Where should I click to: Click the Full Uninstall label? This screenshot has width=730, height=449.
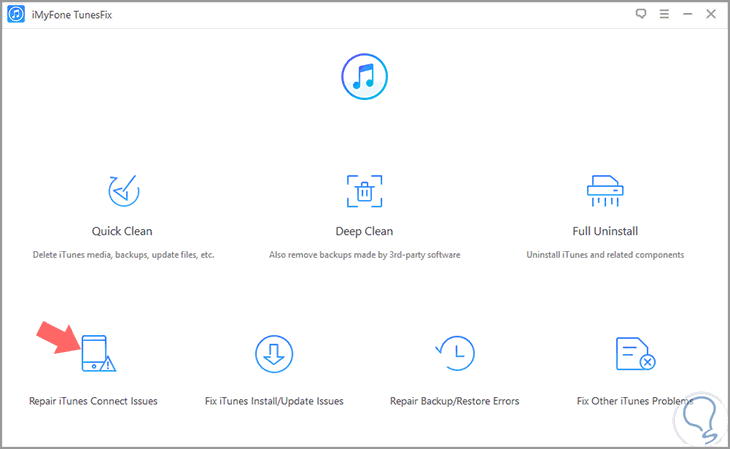pos(605,231)
